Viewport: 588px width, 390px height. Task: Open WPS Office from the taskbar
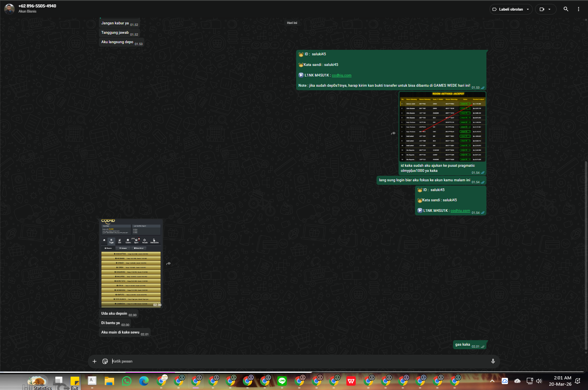tap(351, 381)
